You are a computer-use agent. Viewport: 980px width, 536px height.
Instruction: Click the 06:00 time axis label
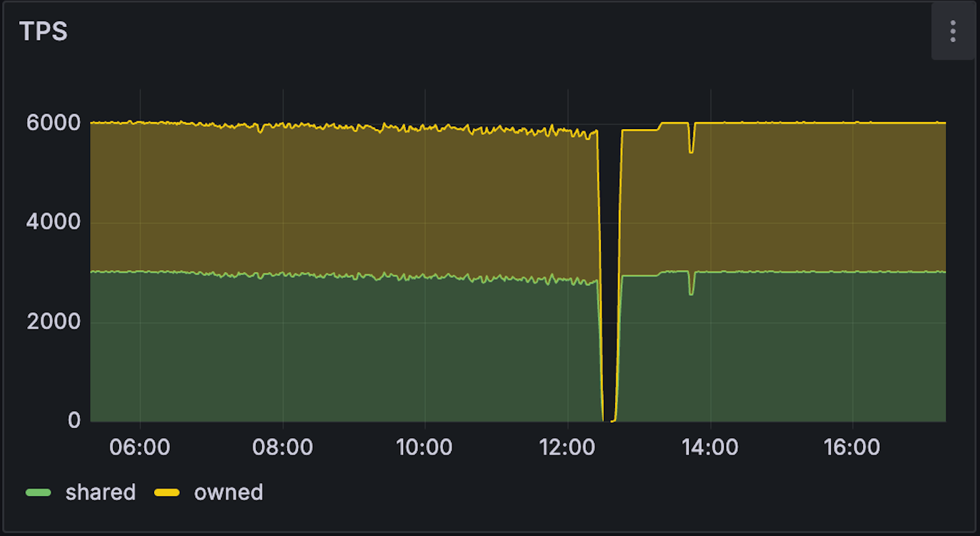[140, 447]
